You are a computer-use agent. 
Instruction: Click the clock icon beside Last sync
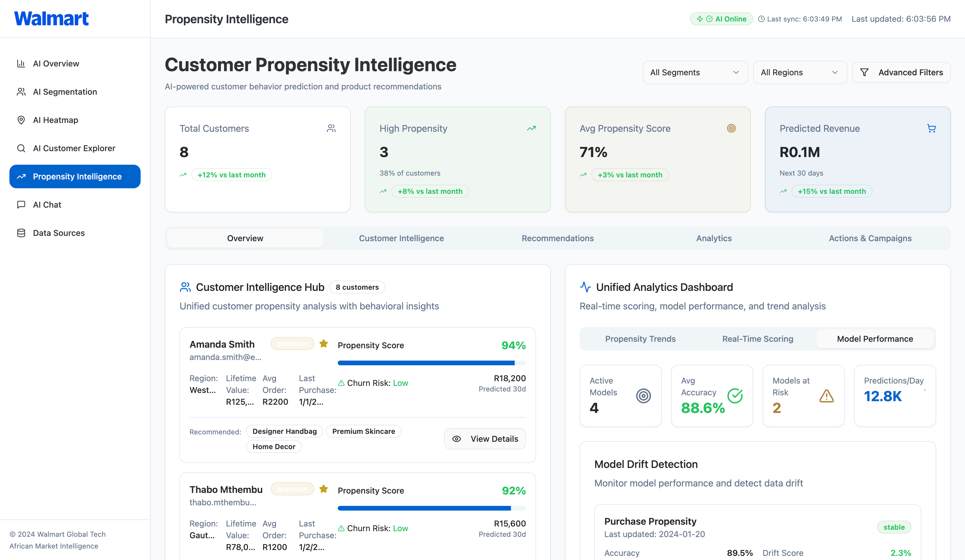pos(761,19)
